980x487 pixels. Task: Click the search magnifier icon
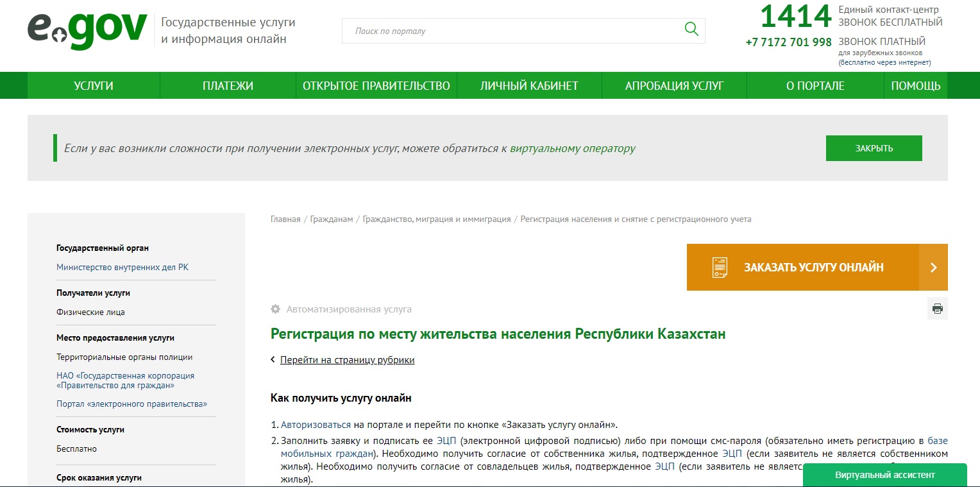(691, 29)
